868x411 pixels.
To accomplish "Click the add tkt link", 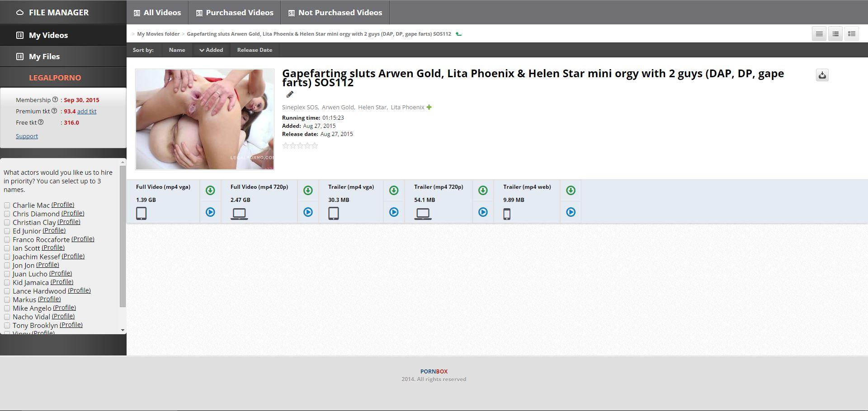I will (x=87, y=111).
